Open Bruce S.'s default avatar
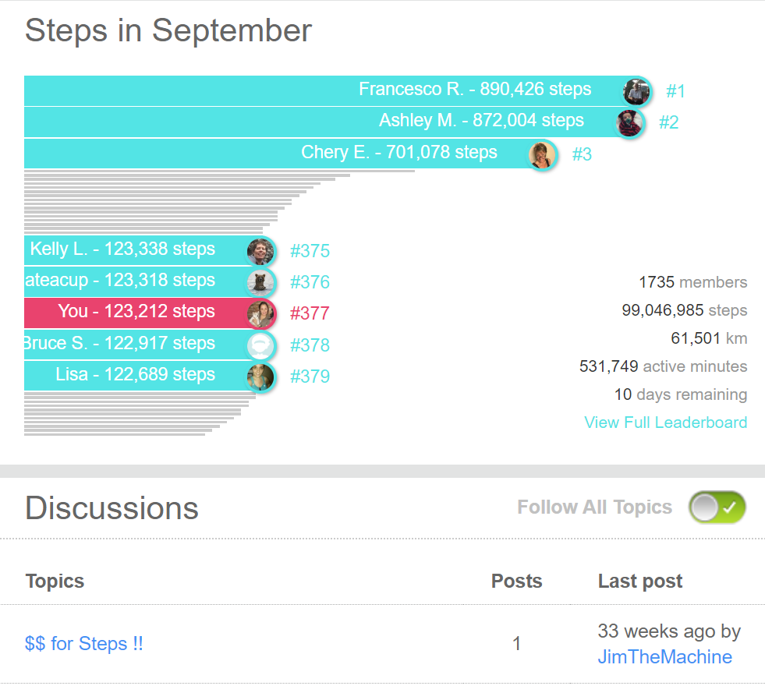Screen dimensions: 765x700 260,345
